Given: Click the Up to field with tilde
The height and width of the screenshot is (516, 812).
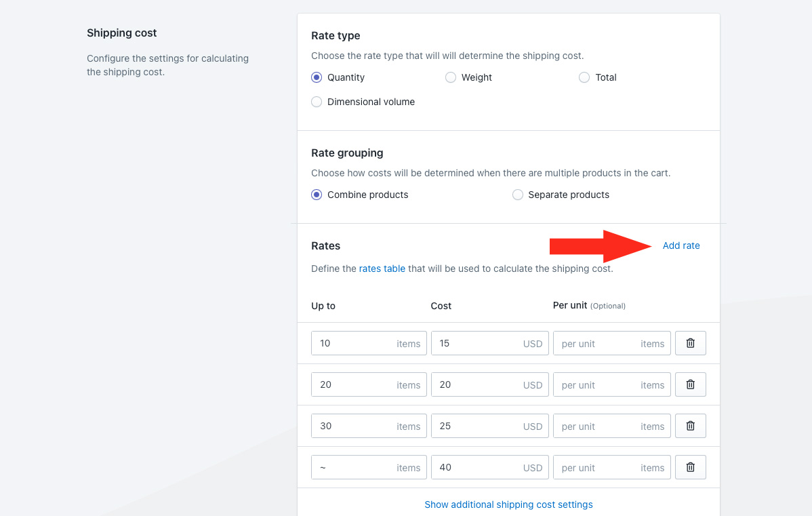Looking at the screenshot, I should coord(352,467).
